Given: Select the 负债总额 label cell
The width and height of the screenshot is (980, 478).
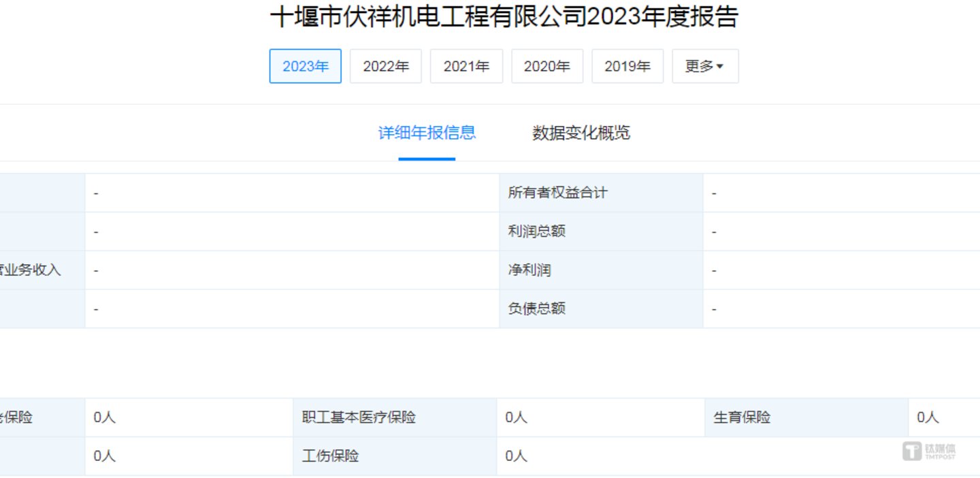Looking at the screenshot, I should pos(536,308).
